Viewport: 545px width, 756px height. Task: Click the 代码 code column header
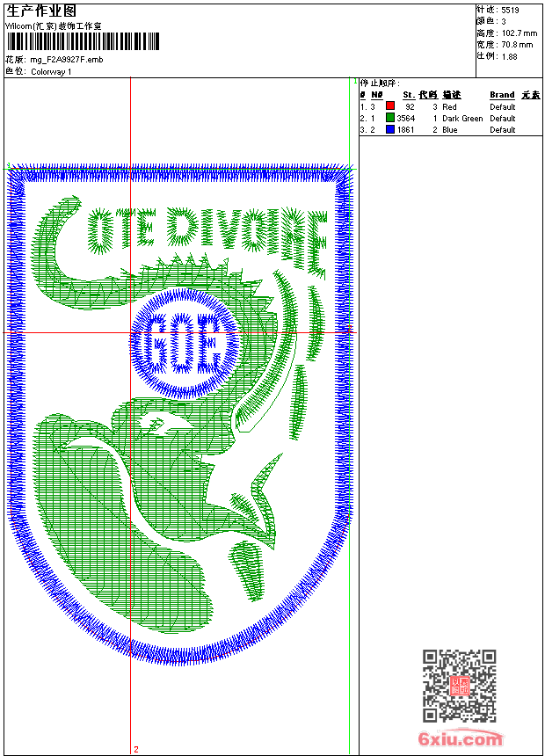[x=428, y=95]
